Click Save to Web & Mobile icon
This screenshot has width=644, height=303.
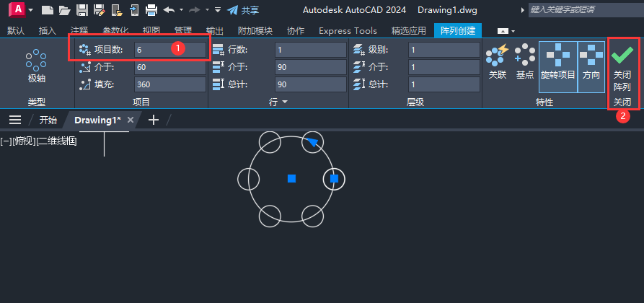[134, 10]
